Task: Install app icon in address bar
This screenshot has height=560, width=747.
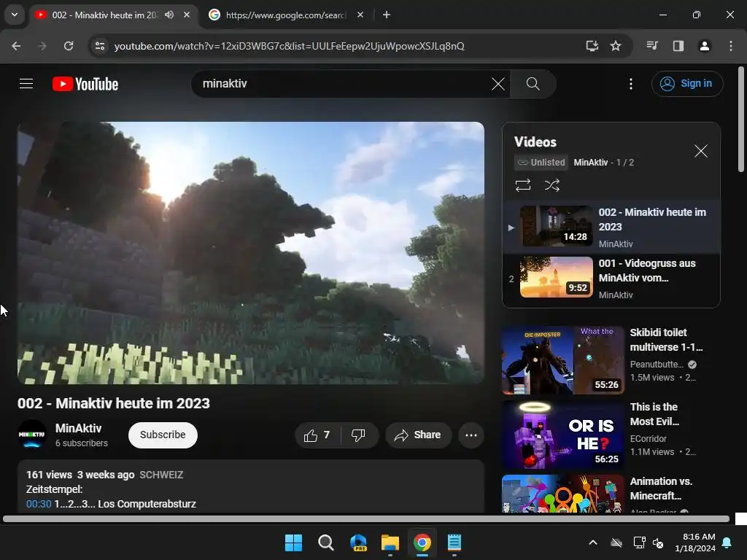Action: (592, 46)
